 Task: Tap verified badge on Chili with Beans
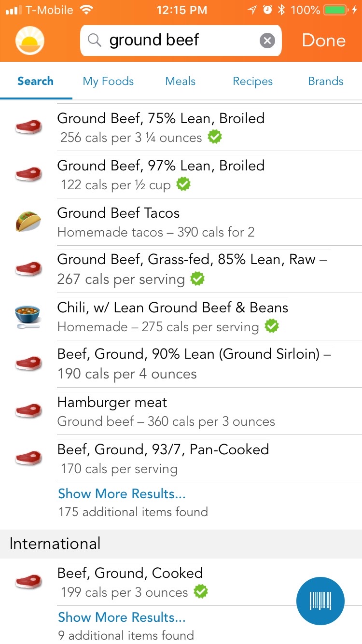pyautogui.click(x=272, y=326)
